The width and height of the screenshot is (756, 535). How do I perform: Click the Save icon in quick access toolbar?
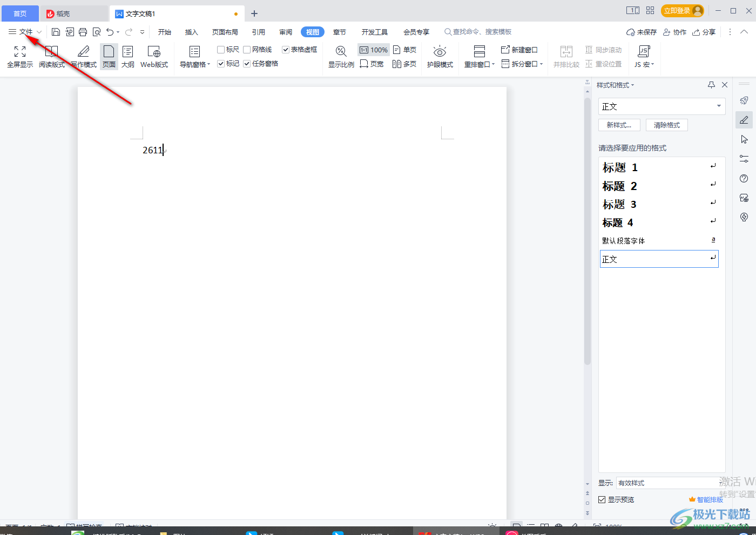[56, 32]
